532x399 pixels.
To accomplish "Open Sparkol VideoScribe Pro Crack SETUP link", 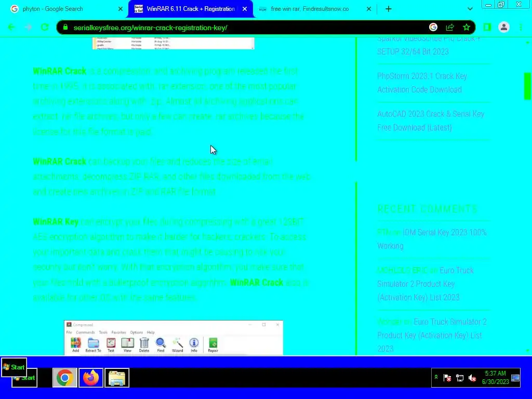I will [429, 45].
